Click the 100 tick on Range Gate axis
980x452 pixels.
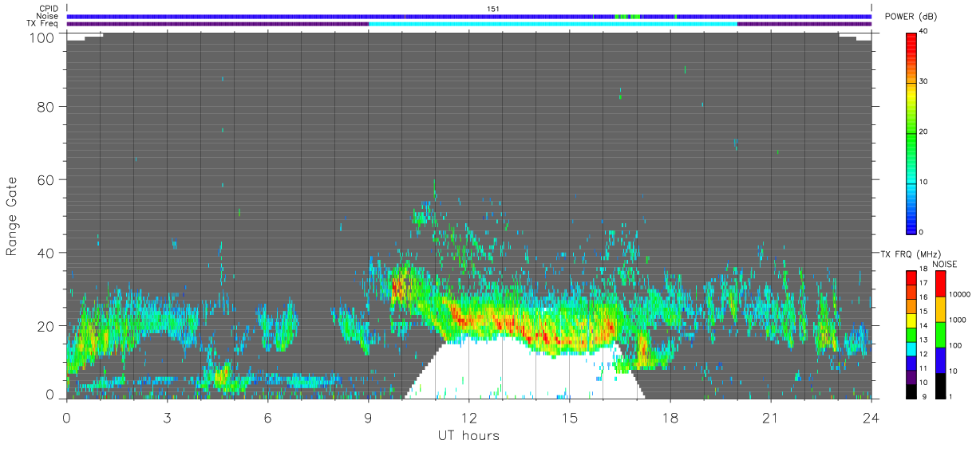40,37
